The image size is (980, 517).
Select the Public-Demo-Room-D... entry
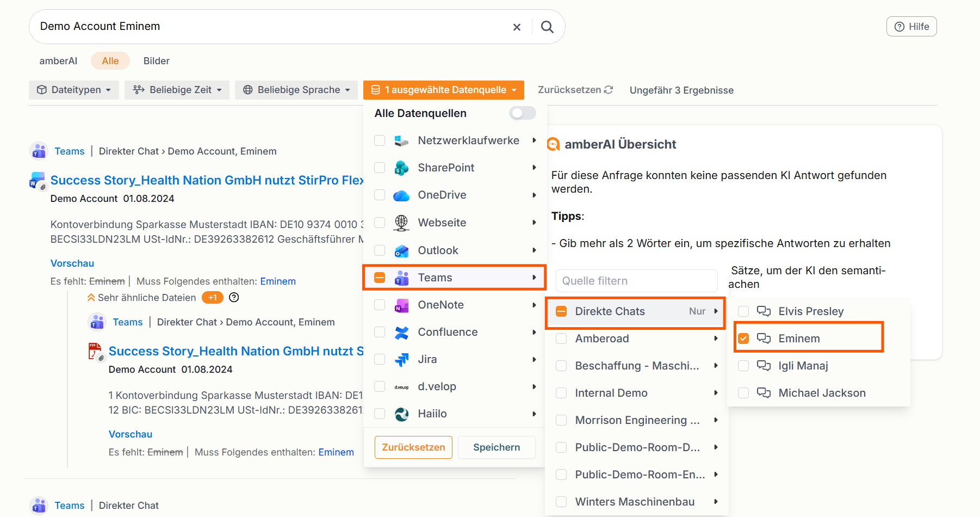pos(637,447)
